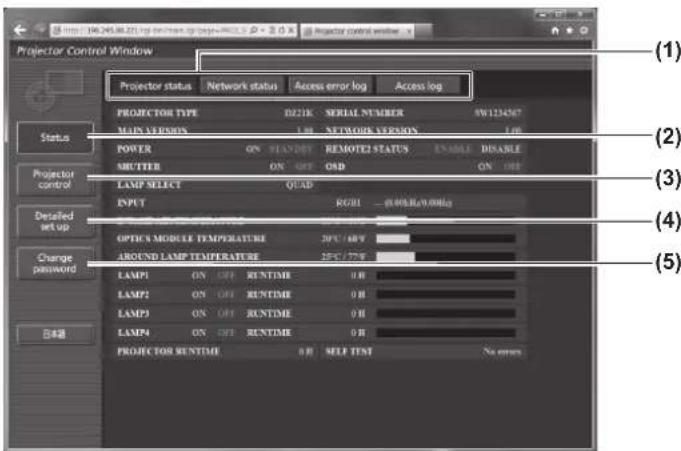Open the Projector control page
Image resolution: width=681 pixels, height=451 pixels.
(x=55, y=179)
